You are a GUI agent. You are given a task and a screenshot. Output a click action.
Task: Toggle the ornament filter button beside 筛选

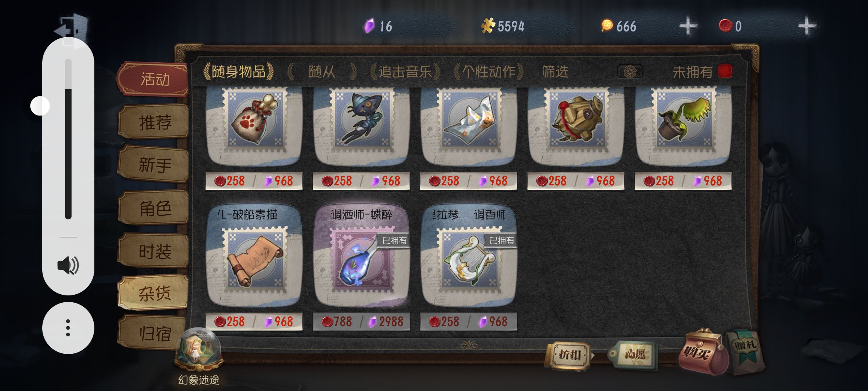tap(630, 72)
